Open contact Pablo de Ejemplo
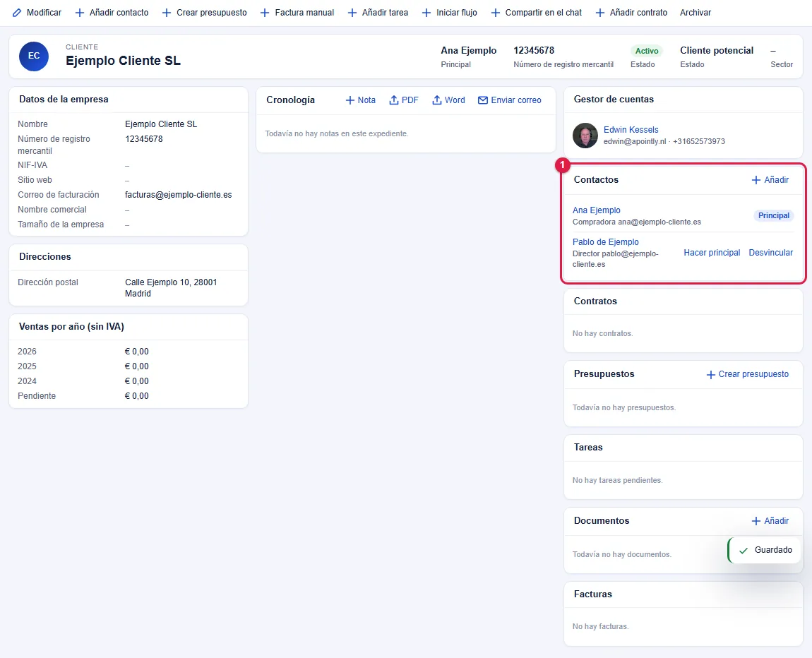Image resolution: width=812 pixels, height=658 pixels. [605, 241]
